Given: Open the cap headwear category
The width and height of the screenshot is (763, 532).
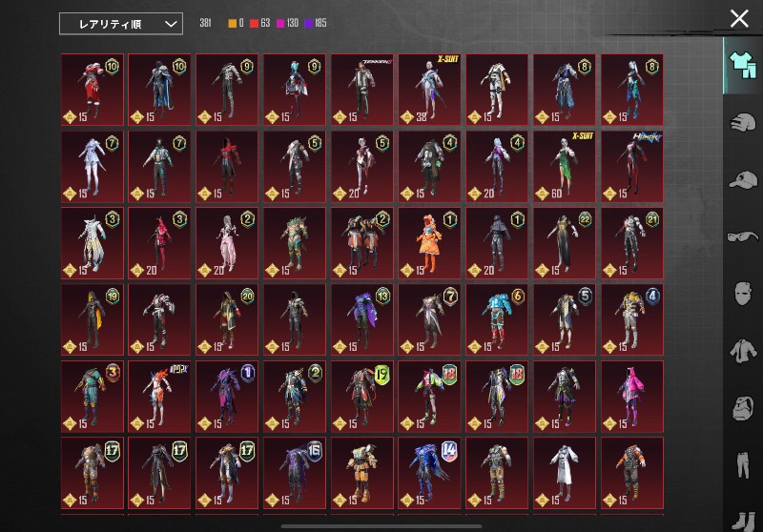Looking at the screenshot, I should point(743,179).
